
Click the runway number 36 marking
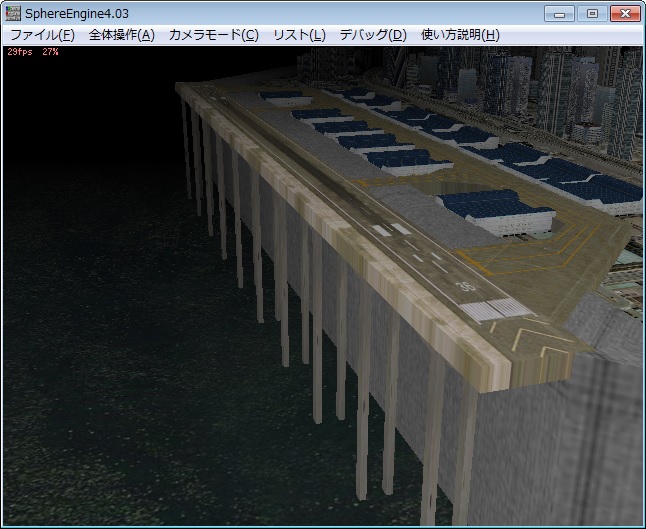pos(468,286)
